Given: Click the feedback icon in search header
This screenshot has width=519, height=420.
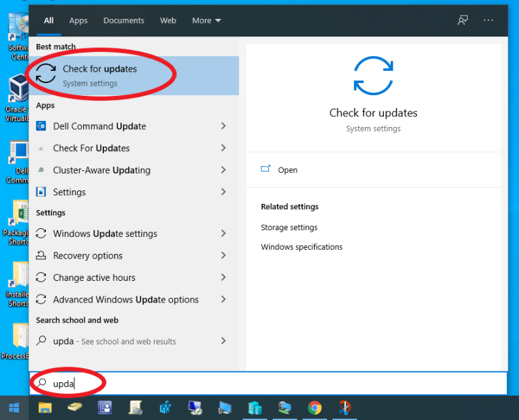Looking at the screenshot, I should click(462, 20).
